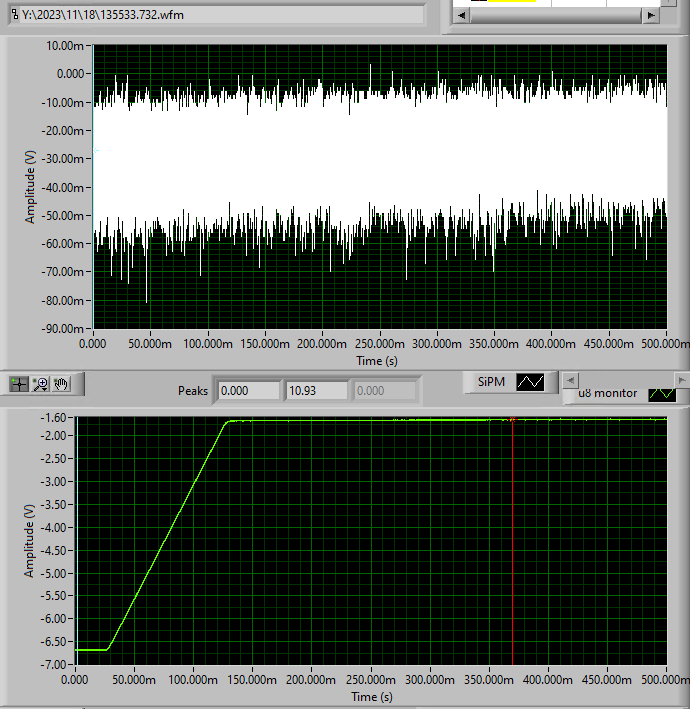690x709 pixels.
Task: Click the u8 monitor legend label
Action: tap(607, 393)
